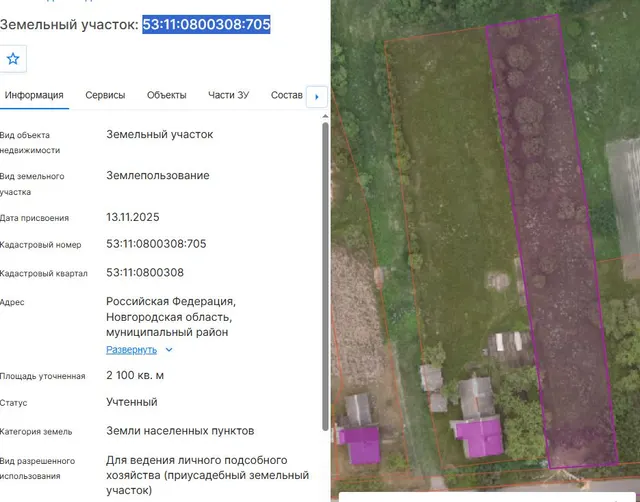Click the date value 13.11.2025
The height and width of the screenshot is (502, 640).
[133, 217]
